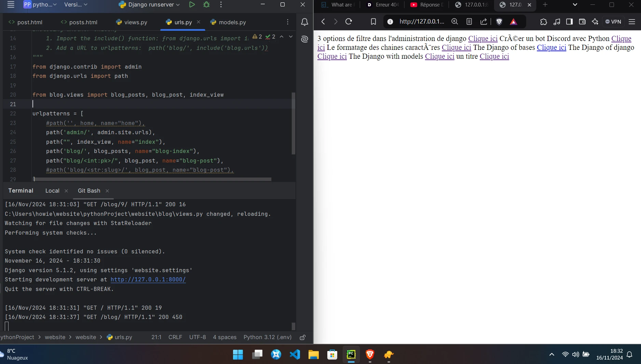Image resolution: width=641 pixels, height=364 pixels.
Task: Click the browser address bar
Action: (422, 22)
